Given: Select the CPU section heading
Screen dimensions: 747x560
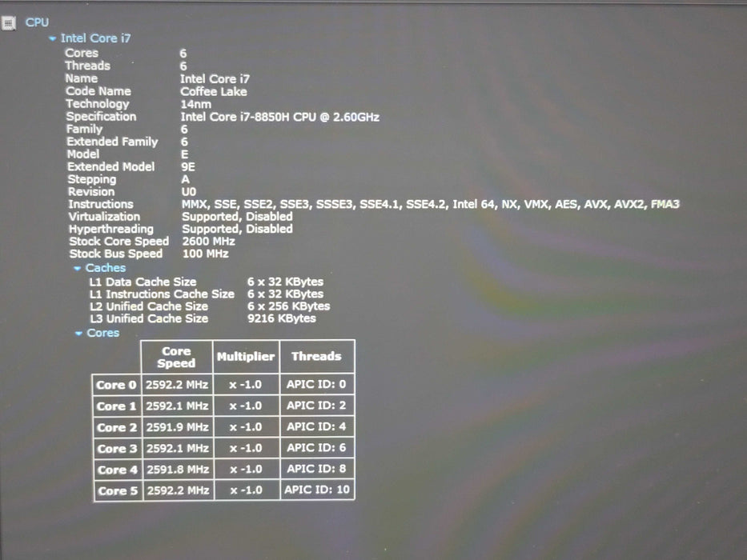Looking at the screenshot, I should pos(37,22).
